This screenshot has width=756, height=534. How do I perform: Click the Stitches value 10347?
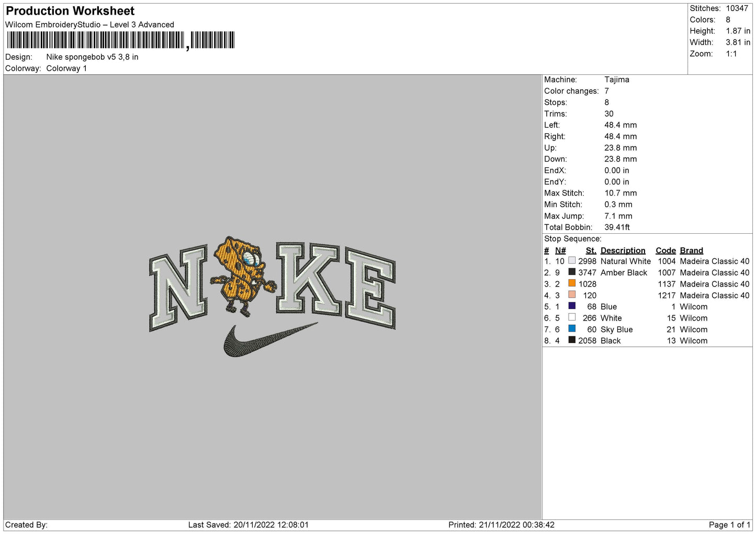click(737, 8)
